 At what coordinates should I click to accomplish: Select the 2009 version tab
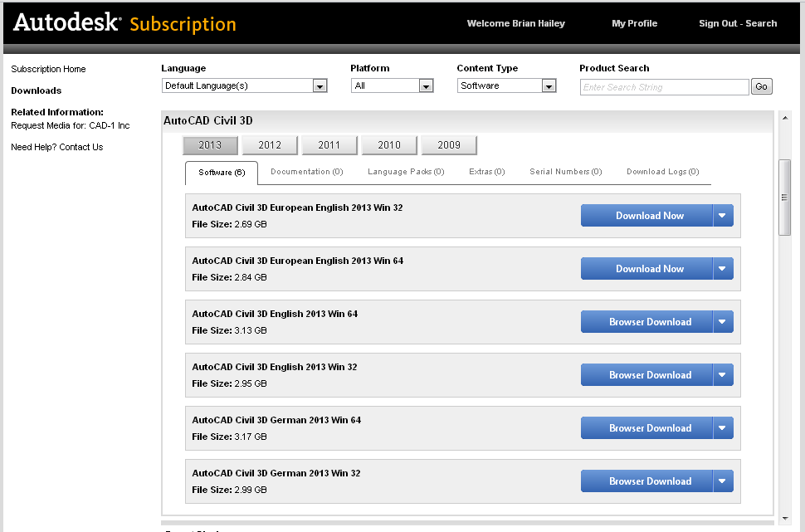(449, 145)
